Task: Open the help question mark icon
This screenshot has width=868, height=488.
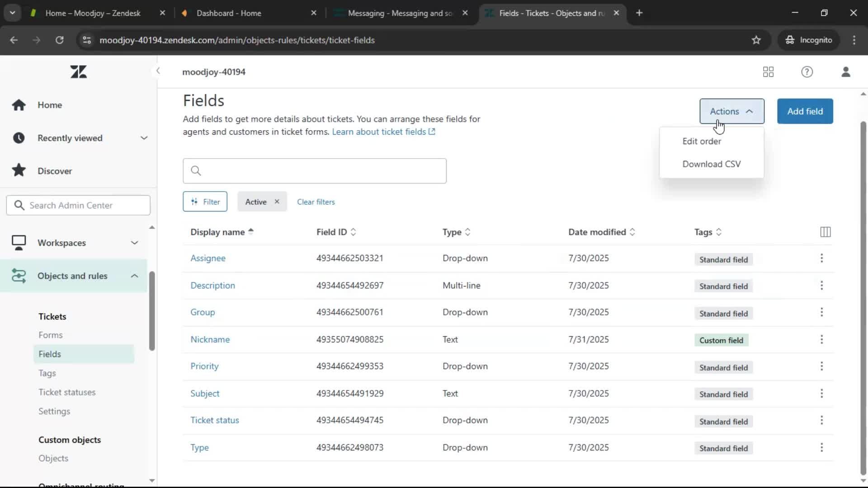Action: [x=807, y=72]
